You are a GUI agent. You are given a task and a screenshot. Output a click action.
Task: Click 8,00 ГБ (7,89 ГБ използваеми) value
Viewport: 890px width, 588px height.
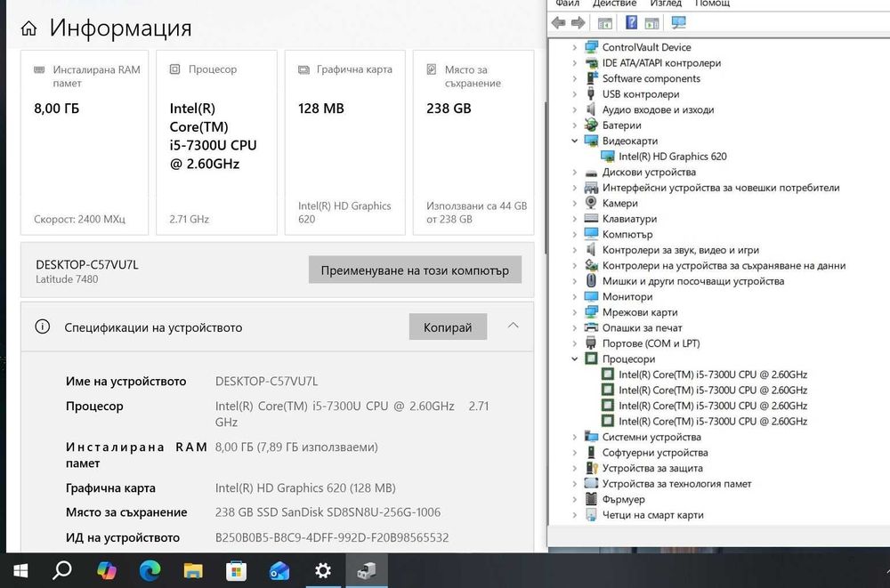(296, 447)
